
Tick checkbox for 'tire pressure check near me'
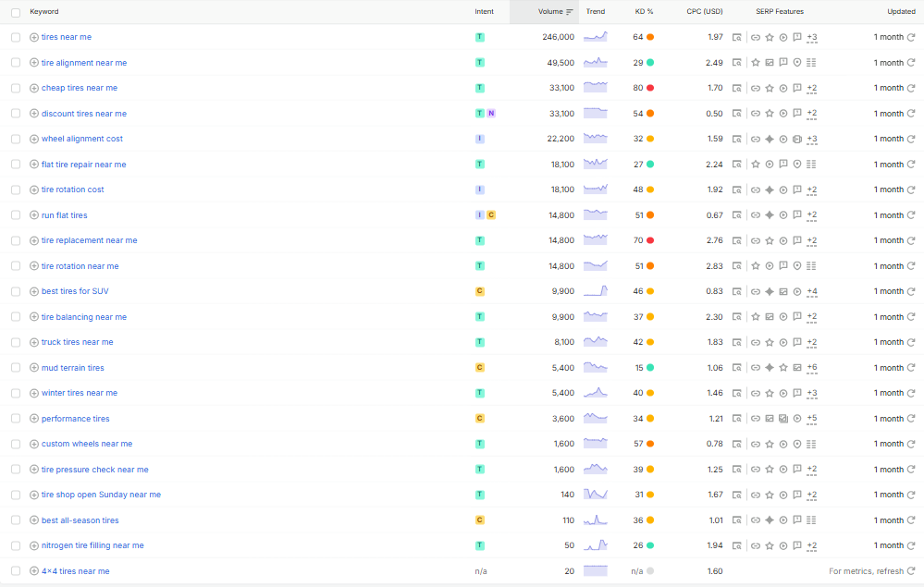(16, 470)
